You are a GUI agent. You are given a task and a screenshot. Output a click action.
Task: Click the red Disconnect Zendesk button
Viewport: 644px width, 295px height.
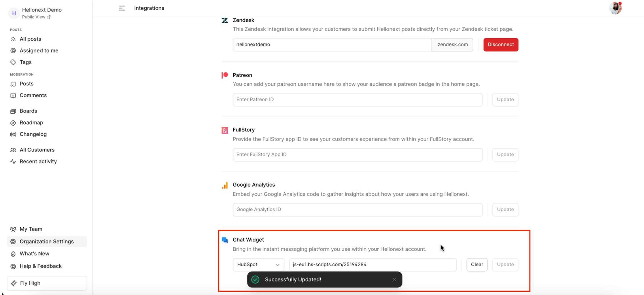point(501,45)
